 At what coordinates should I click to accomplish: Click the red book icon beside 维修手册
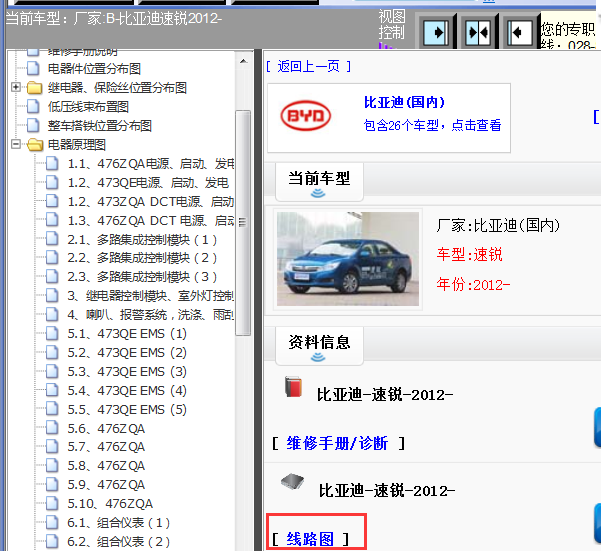coord(293,387)
